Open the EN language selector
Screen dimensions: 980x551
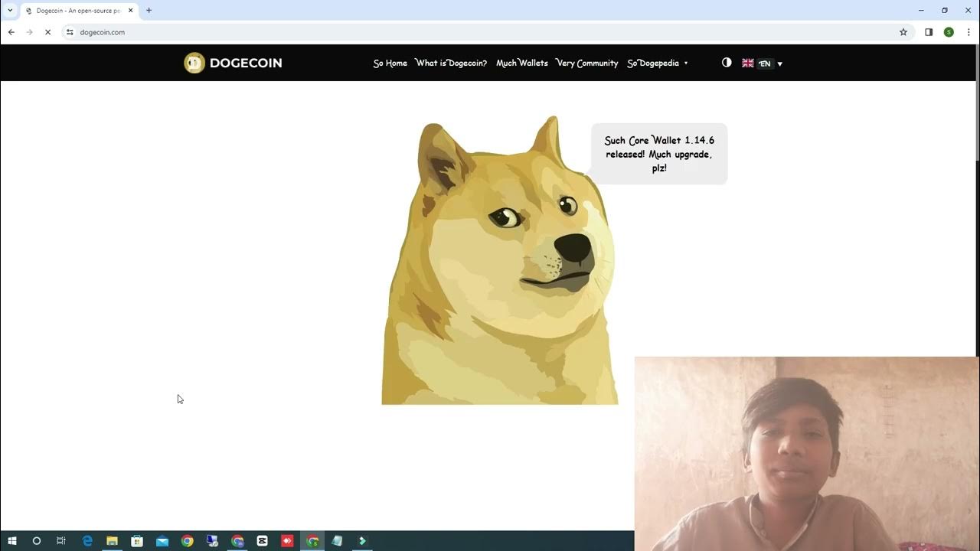coord(763,64)
